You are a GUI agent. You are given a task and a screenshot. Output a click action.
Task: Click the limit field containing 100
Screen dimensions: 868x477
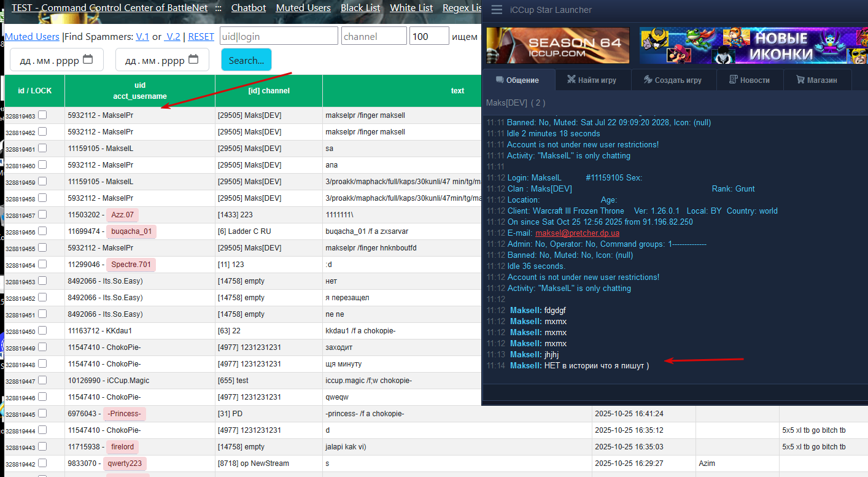(430, 36)
